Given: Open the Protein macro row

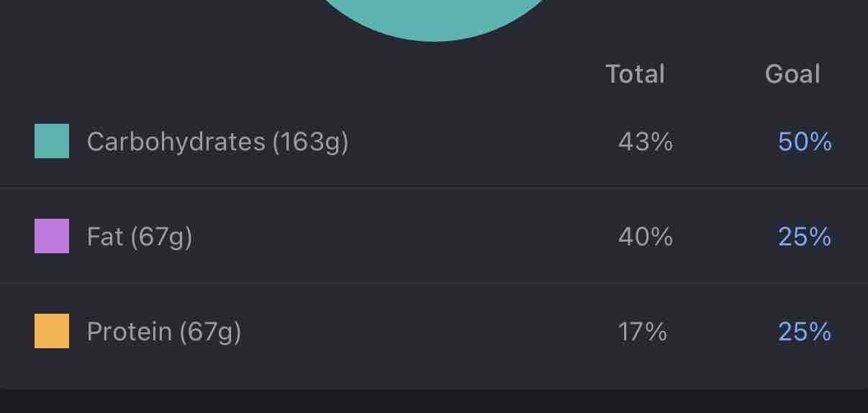Looking at the screenshot, I should tap(434, 332).
